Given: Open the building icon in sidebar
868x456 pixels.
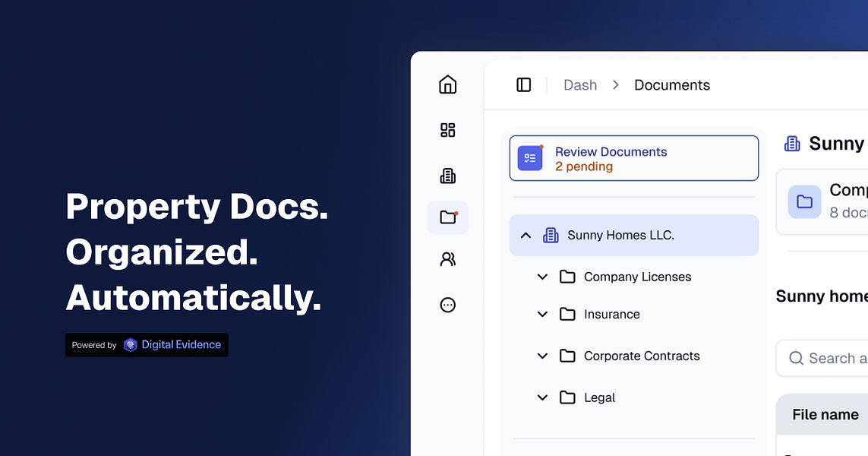Looking at the screenshot, I should click(x=448, y=176).
